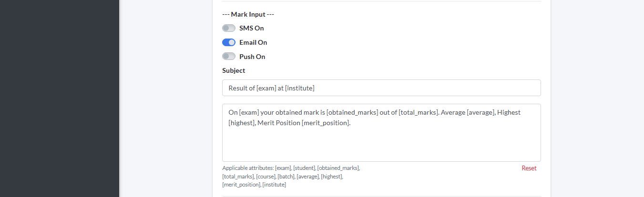Enable the SMS On toggle switch

(x=229, y=28)
